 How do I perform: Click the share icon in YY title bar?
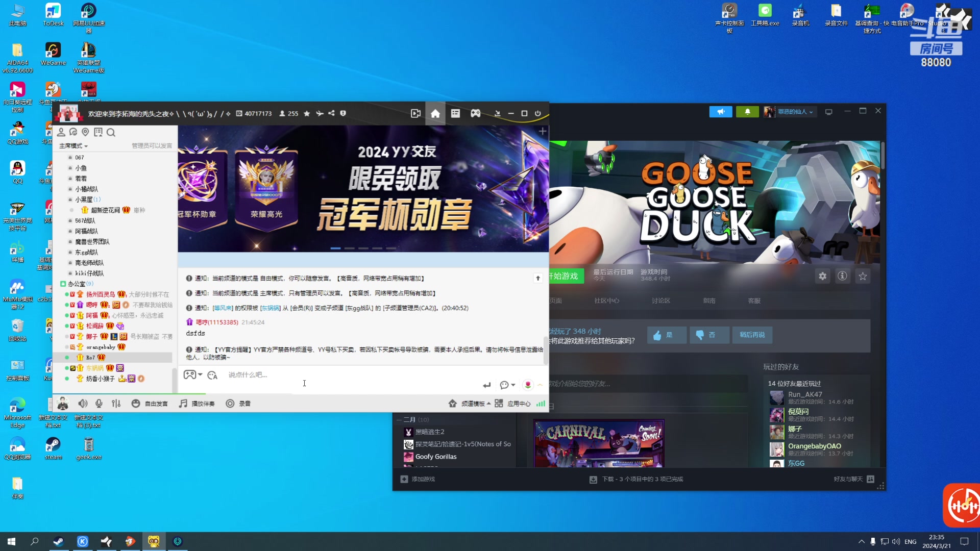[x=331, y=113]
